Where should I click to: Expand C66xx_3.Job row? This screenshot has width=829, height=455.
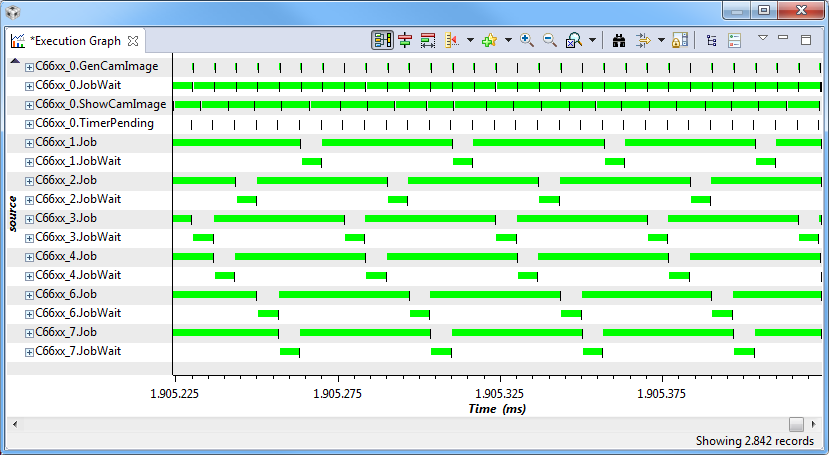30,219
